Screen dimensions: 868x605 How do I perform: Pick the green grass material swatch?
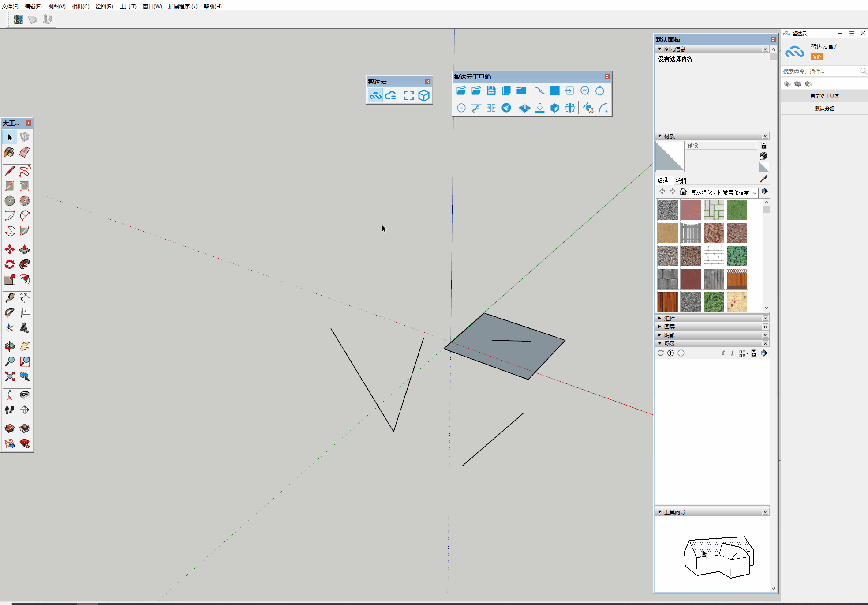(737, 210)
